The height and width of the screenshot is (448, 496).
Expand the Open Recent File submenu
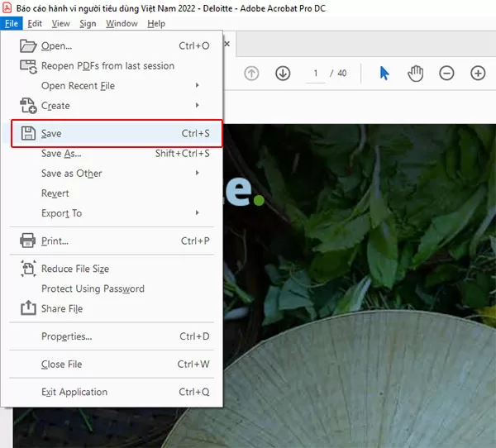[197, 85]
